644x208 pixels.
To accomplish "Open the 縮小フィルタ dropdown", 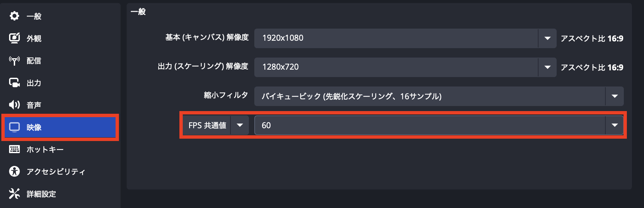I will click(614, 96).
